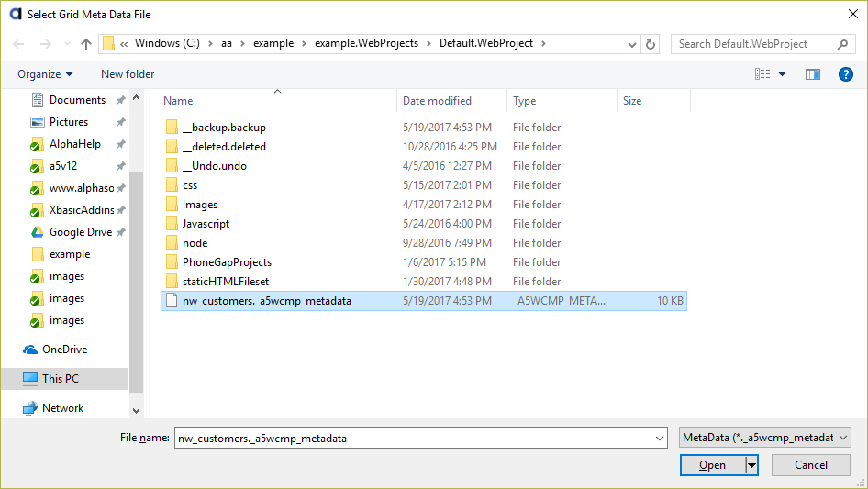Open the XbasicAddins quick access folder
This screenshot has height=489, width=868.
tap(82, 210)
